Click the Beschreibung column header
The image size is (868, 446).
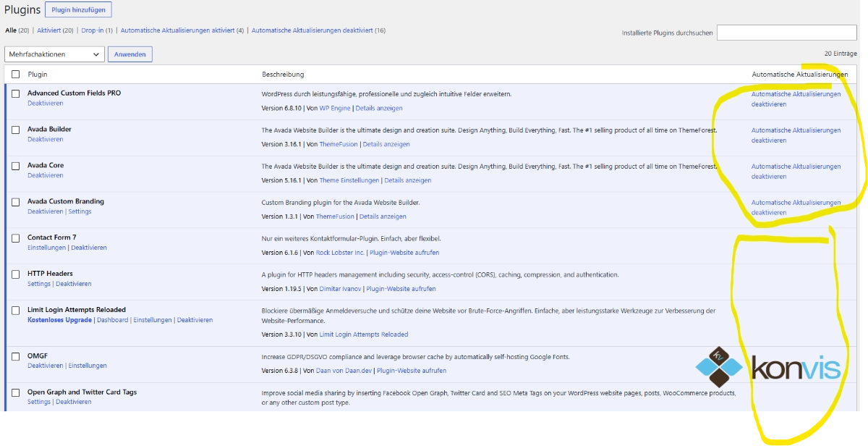pyautogui.click(x=283, y=75)
